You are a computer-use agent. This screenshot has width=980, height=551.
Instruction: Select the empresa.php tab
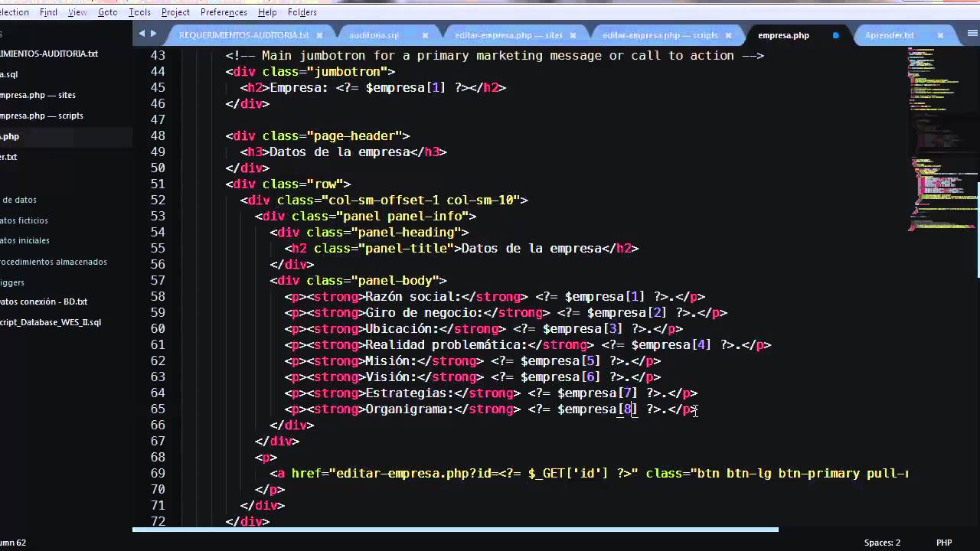[783, 35]
